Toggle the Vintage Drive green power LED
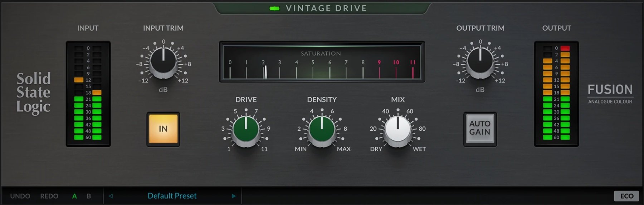Image resolution: width=644 pixels, height=205 pixels. (274, 8)
